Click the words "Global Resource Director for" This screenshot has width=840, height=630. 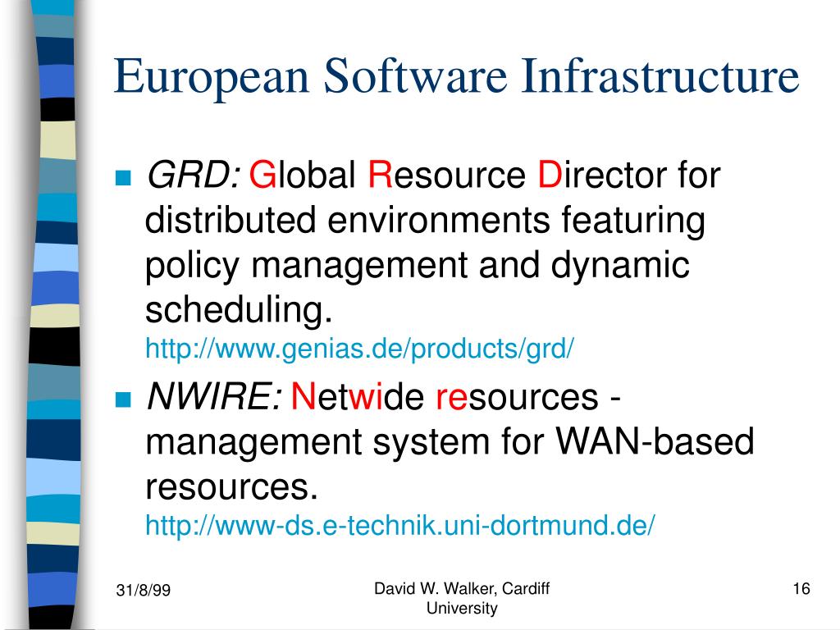click(x=485, y=176)
